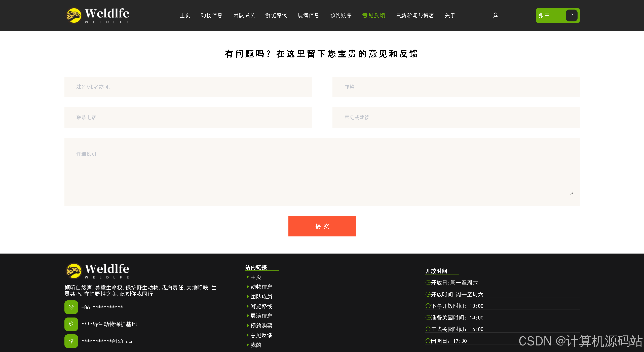Click the heading 有问题吗?在这里留下您宝贵的意见和反馈
Screen dimensions: 644x352
click(x=322, y=54)
